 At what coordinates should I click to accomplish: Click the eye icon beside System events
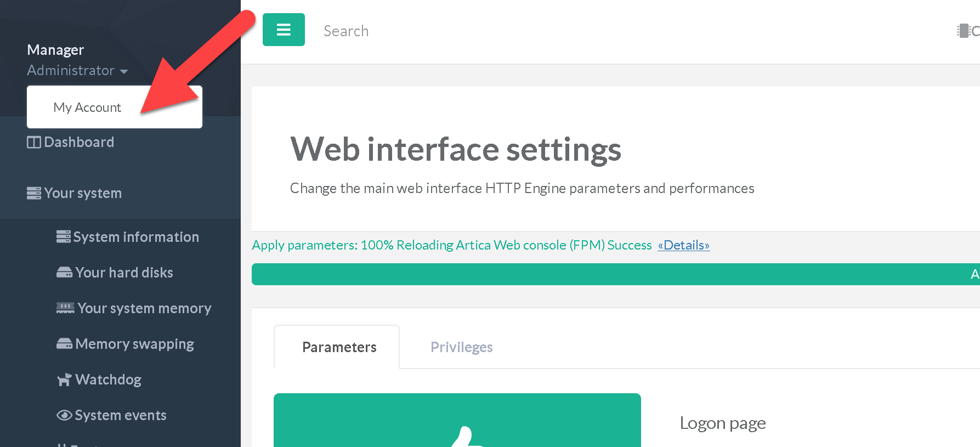tap(64, 415)
